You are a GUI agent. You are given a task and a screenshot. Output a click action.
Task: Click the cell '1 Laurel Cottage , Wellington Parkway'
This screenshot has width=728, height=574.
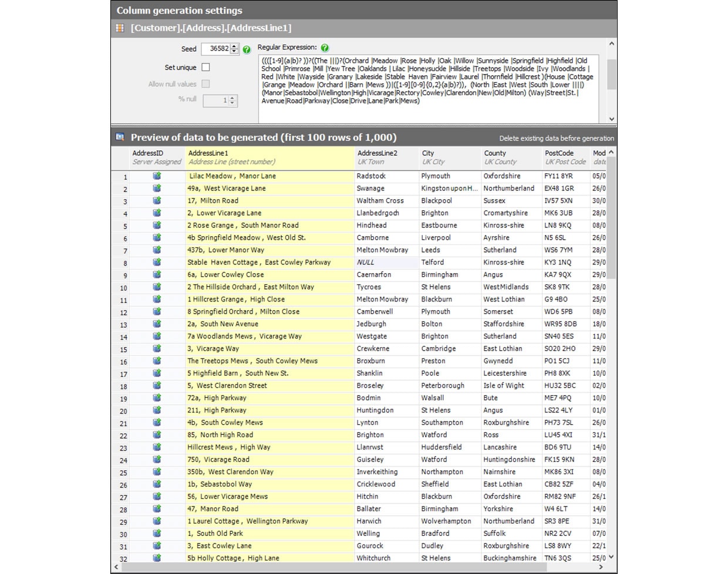pyautogui.click(x=270, y=521)
